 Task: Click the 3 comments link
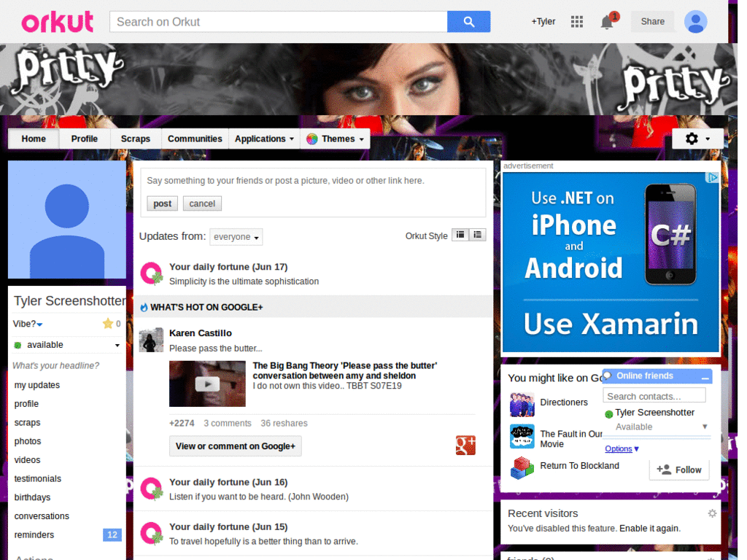[228, 424]
